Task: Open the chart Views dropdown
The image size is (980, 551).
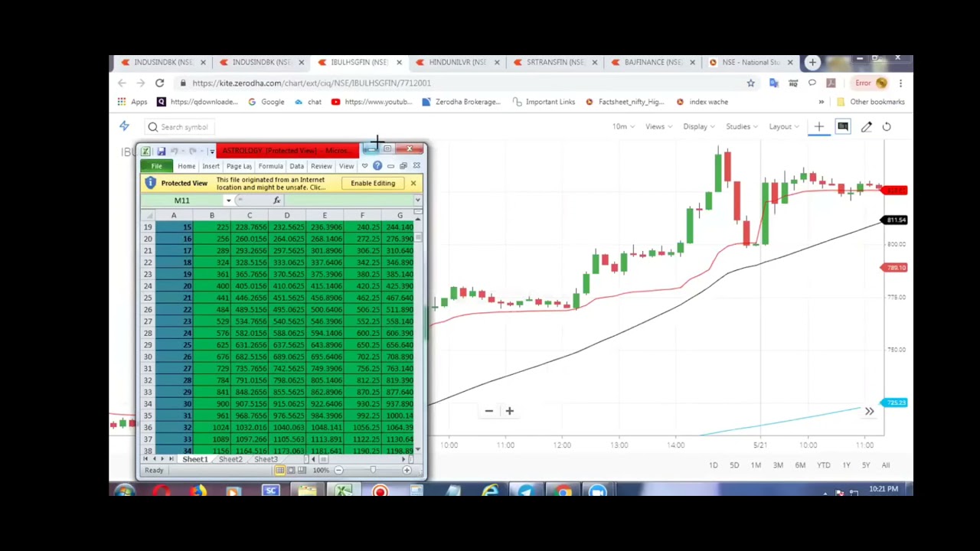Action: click(658, 126)
